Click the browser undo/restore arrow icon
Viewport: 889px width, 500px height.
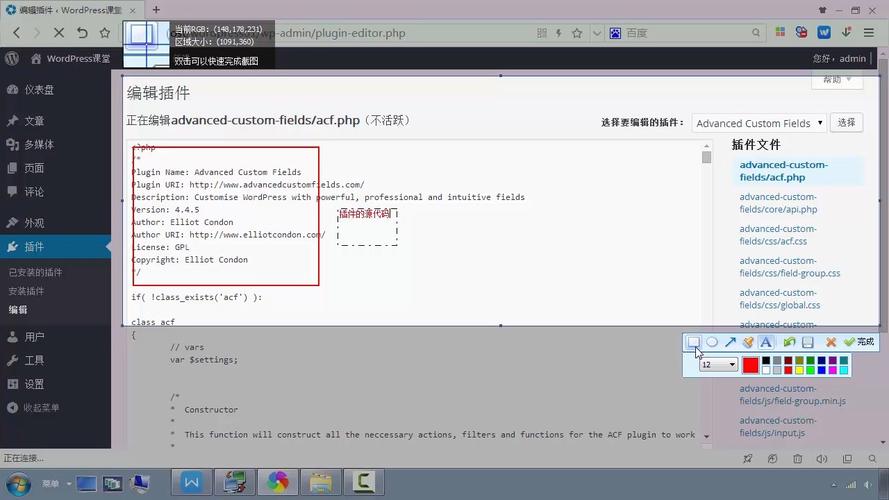(x=82, y=33)
